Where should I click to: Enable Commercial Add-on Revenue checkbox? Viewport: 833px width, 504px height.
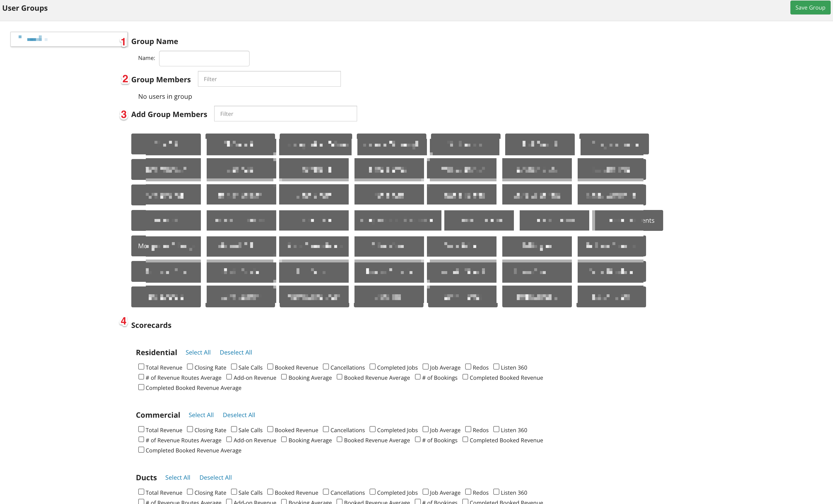(x=229, y=439)
